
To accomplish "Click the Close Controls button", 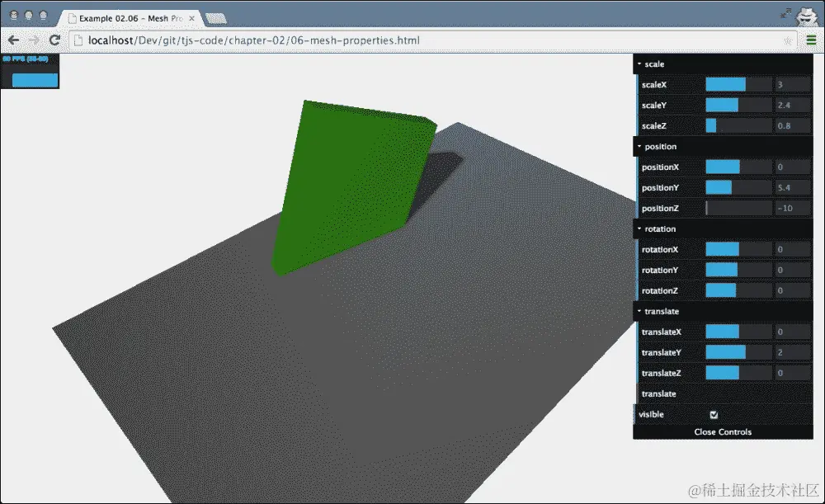I will point(723,432).
